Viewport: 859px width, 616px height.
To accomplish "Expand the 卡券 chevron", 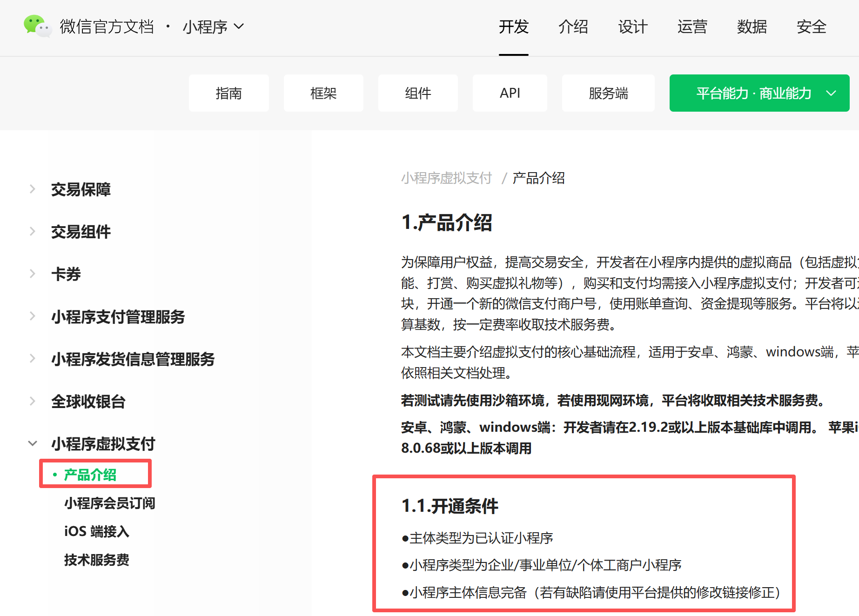I will (x=33, y=274).
